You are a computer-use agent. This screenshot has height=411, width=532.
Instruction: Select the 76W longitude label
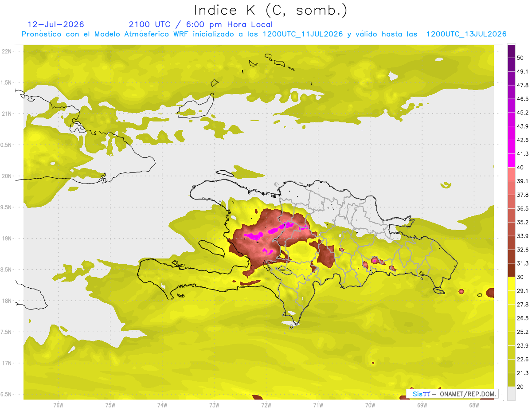tap(58, 405)
